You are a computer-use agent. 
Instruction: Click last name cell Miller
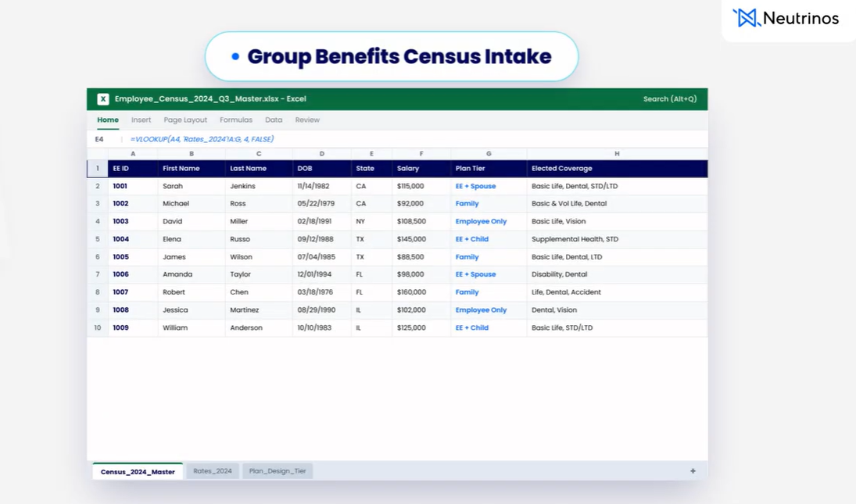259,221
